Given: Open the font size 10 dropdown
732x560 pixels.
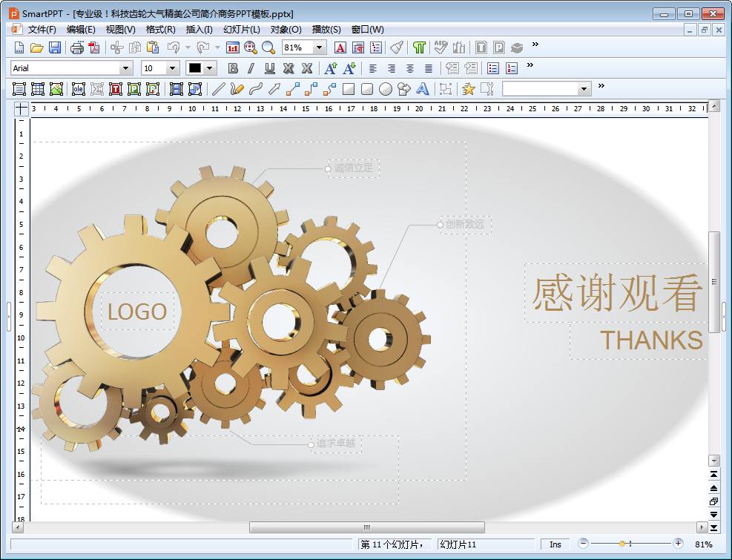Looking at the screenshot, I should (172, 68).
